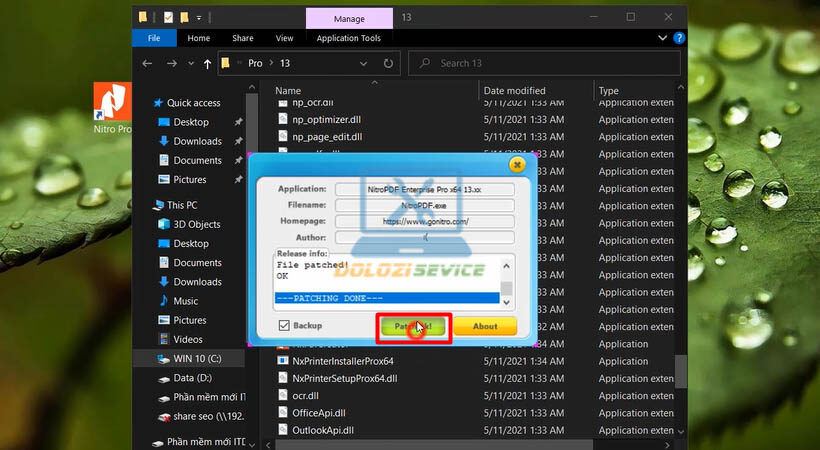820x450 pixels.
Task: Open the recent locations dropdown arrow
Action: coord(190,63)
